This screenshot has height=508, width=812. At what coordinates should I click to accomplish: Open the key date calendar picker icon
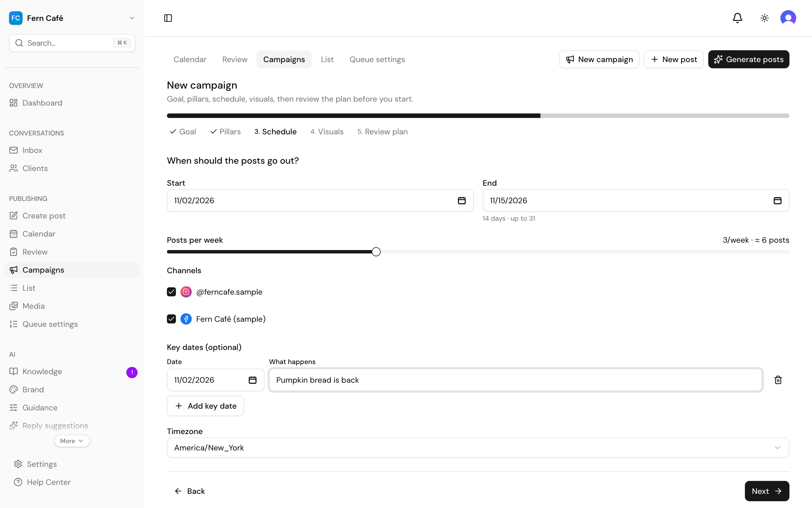tap(252, 380)
